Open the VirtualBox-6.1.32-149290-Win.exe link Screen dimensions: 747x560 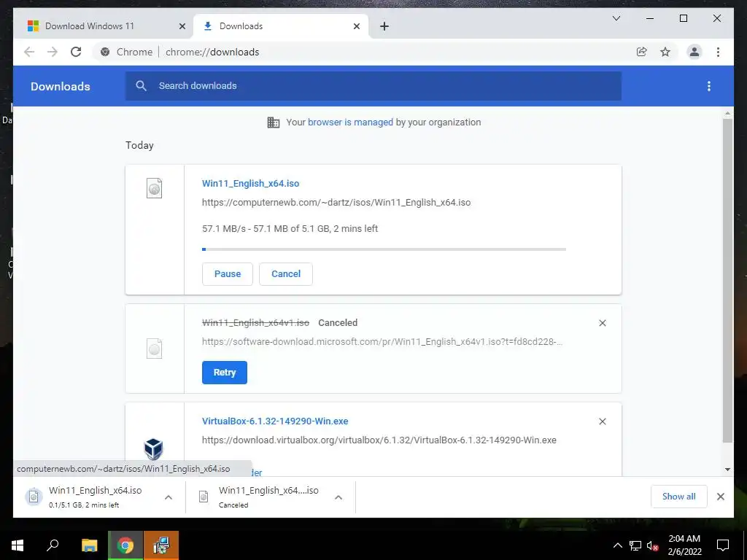pos(275,421)
